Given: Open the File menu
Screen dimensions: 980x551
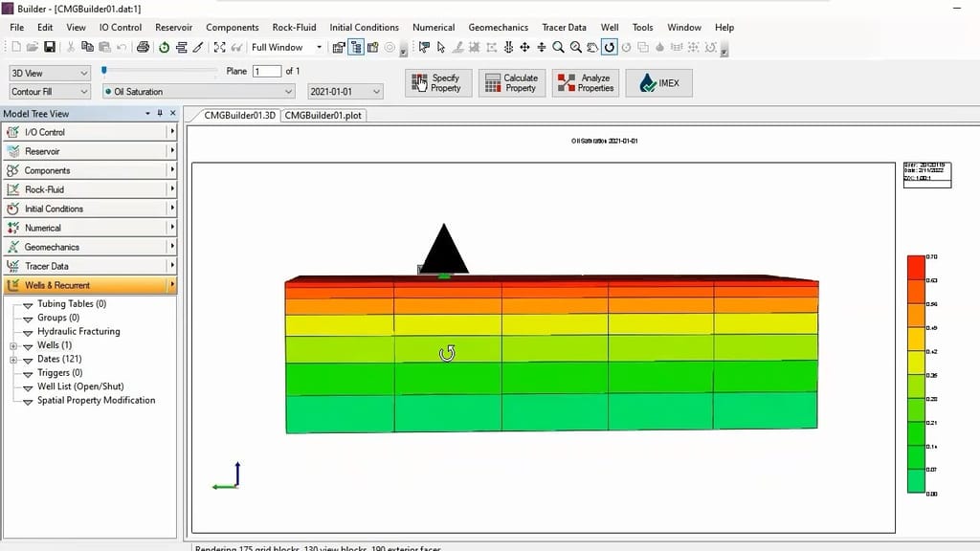Looking at the screenshot, I should [17, 28].
